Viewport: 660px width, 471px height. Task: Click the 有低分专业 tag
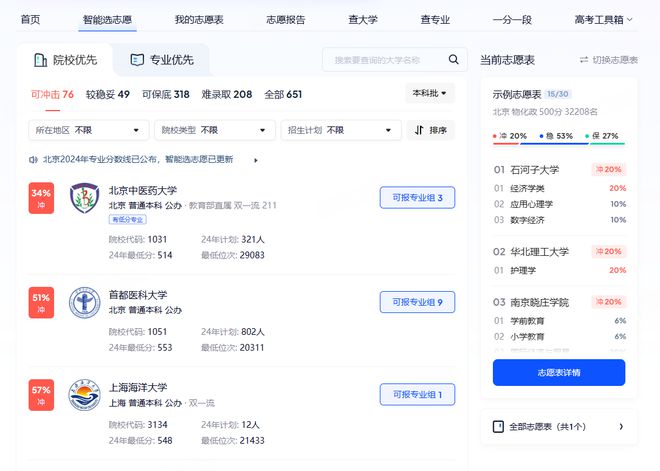click(x=128, y=220)
